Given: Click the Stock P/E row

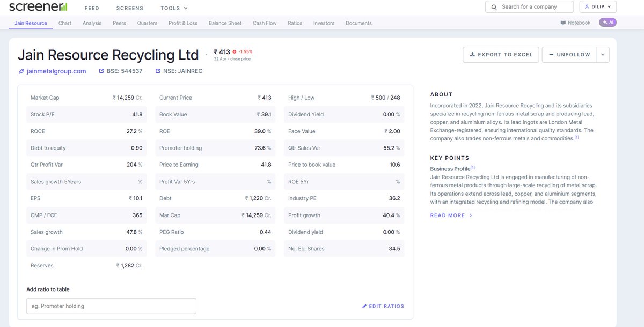Looking at the screenshot, I should [x=86, y=114].
